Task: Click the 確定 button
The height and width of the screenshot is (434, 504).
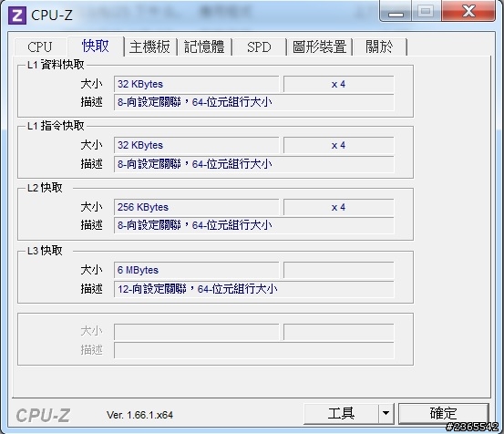Action: pos(444,413)
